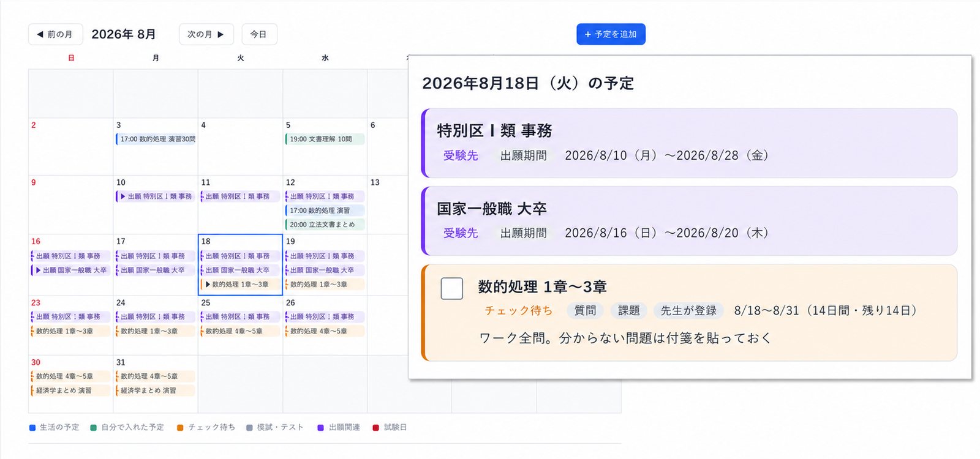Click the 課題 tag on the task card
Viewport: 980px width, 459px height.
pyautogui.click(x=628, y=311)
